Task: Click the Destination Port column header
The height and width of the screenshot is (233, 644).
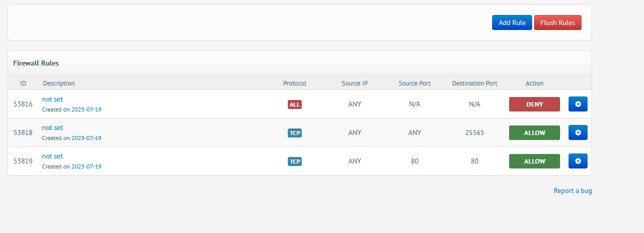Action: (475, 83)
